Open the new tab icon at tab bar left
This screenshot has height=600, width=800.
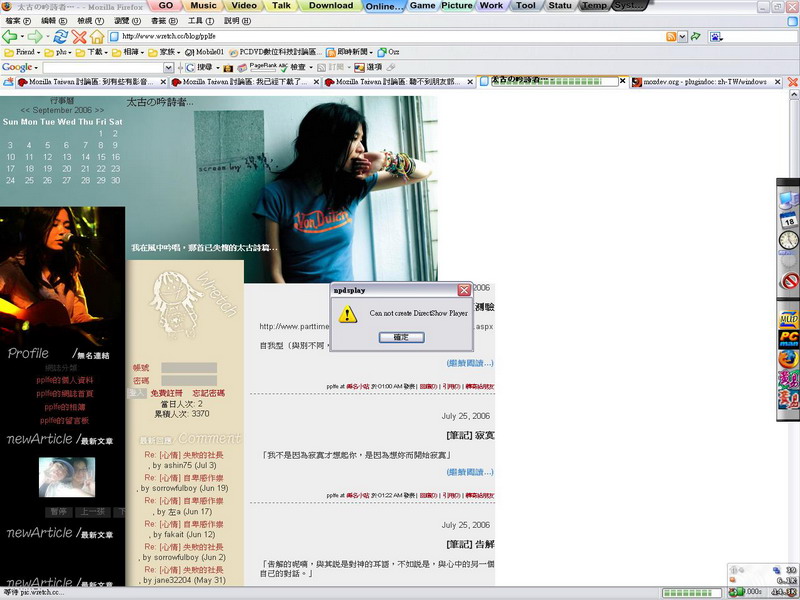pos(8,82)
